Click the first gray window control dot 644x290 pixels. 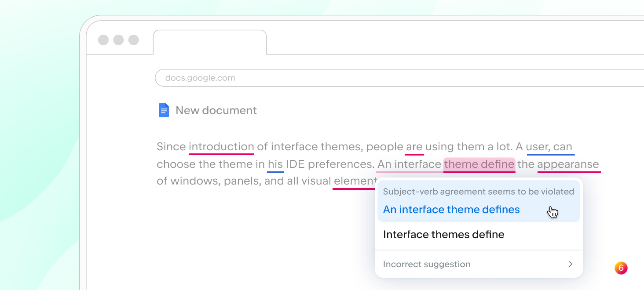[x=103, y=40]
